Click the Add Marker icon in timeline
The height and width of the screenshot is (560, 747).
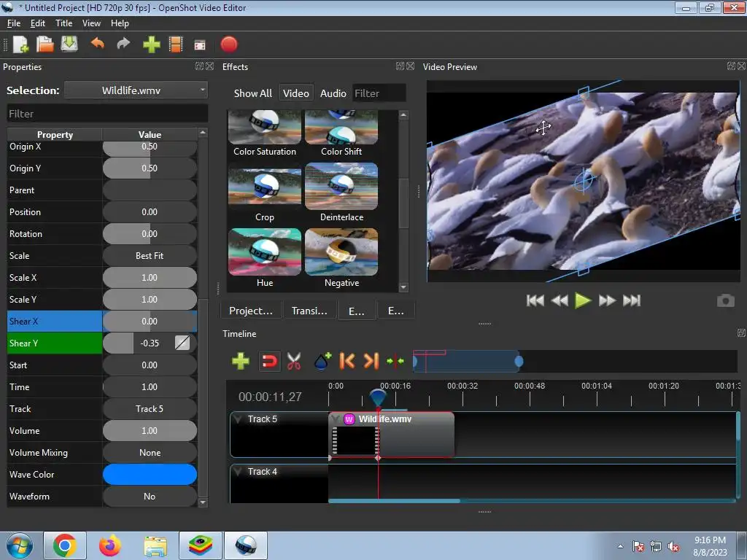(x=322, y=361)
